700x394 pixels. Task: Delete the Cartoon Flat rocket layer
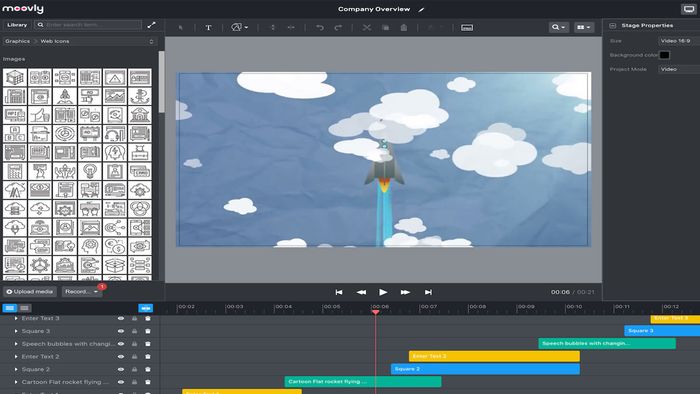(x=148, y=382)
